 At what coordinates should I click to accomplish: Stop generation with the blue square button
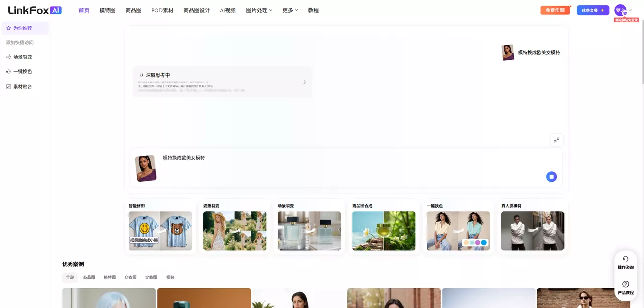pos(551,177)
